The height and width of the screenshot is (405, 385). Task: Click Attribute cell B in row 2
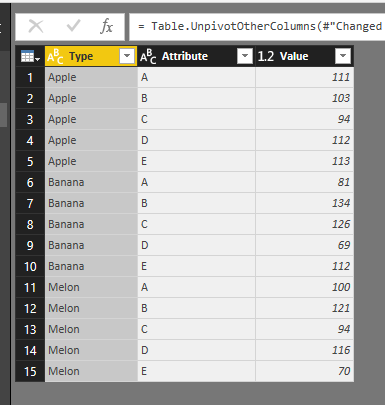point(196,98)
